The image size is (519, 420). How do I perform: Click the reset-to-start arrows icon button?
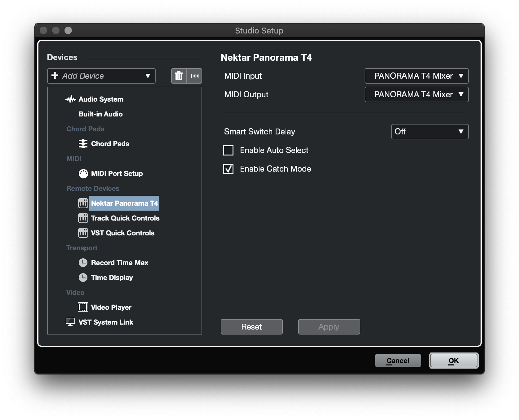coord(194,76)
